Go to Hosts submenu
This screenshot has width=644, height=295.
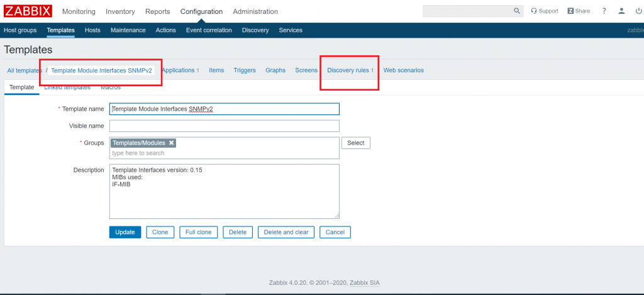pyautogui.click(x=93, y=30)
